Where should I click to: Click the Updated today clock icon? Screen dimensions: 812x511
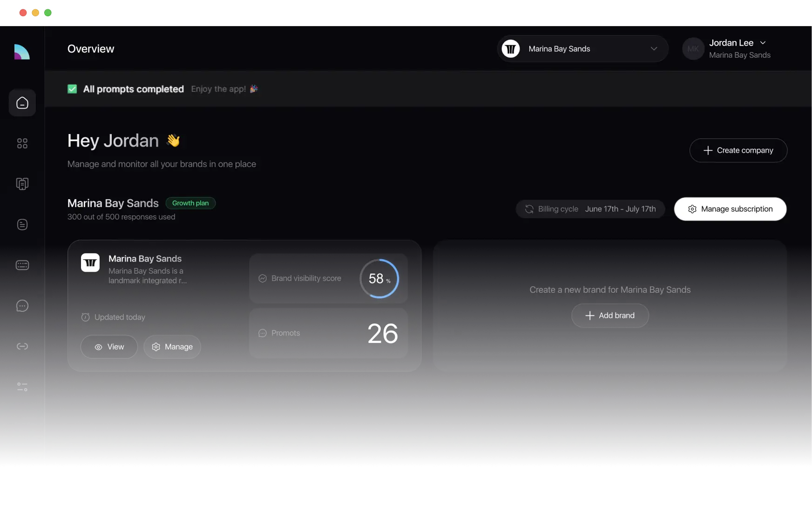coord(85,317)
